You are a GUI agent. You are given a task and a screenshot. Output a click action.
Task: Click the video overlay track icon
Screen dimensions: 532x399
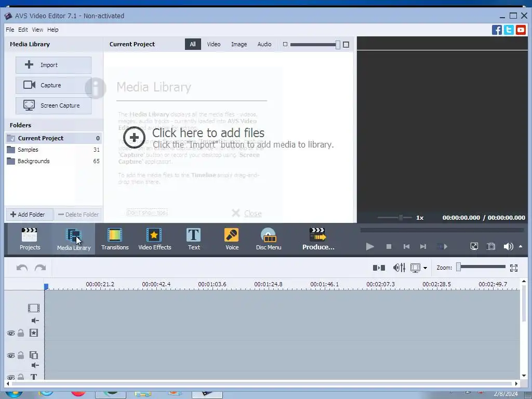34,355
